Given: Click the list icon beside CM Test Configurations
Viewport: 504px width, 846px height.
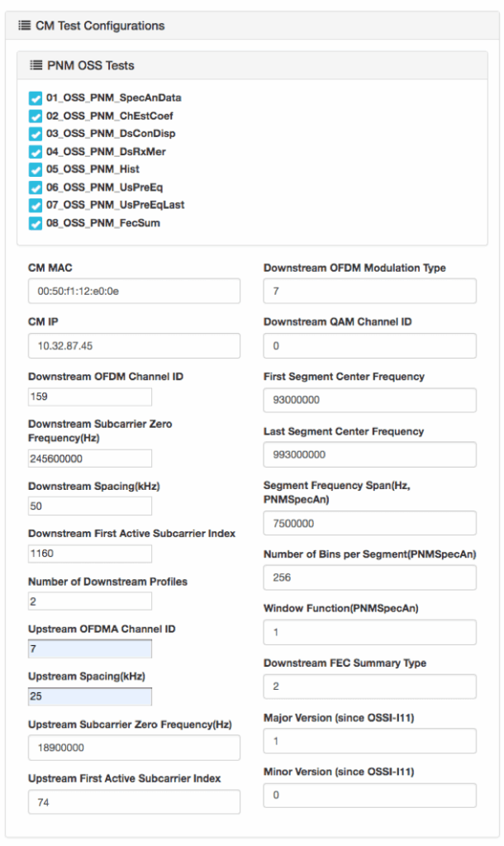Looking at the screenshot, I should pos(24,26).
